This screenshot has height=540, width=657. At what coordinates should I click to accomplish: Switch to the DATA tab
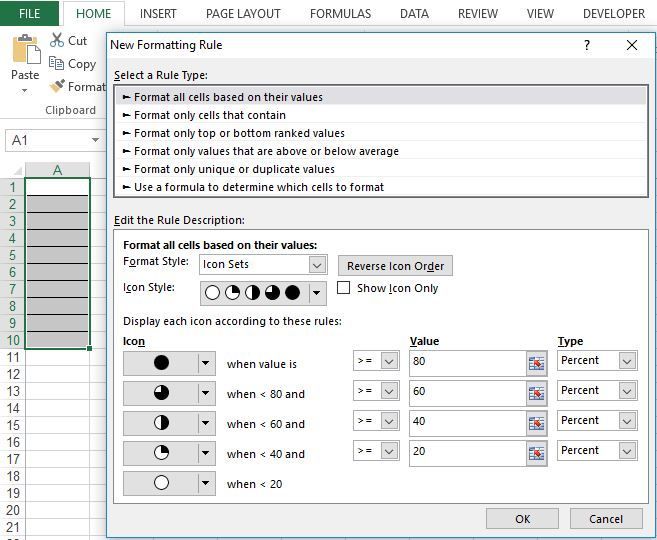(x=414, y=14)
